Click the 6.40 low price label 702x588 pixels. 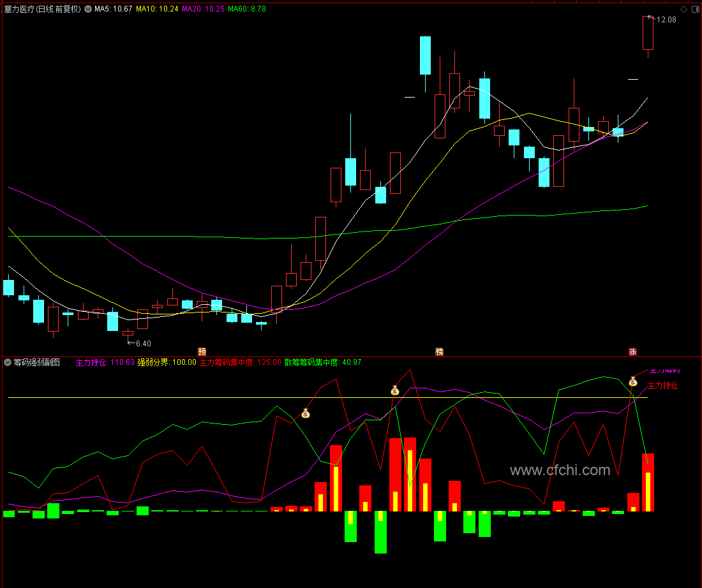pyautogui.click(x=143, y=344)
